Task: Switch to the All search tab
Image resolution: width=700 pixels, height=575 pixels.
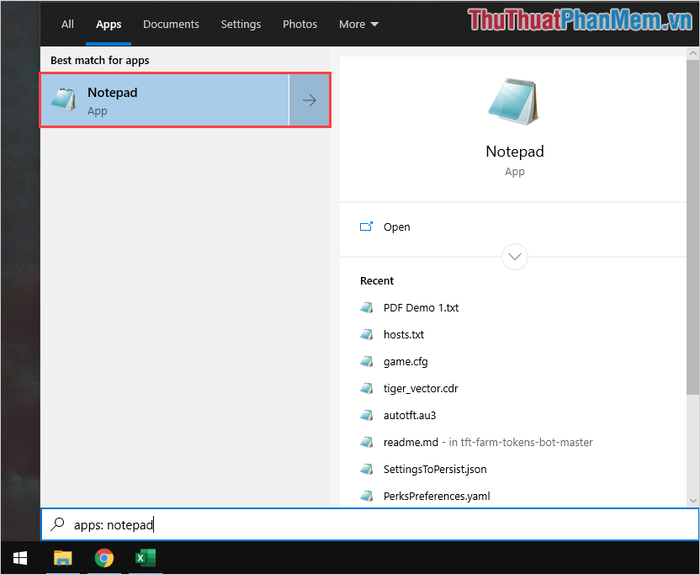Action: (x=67, y=24)
